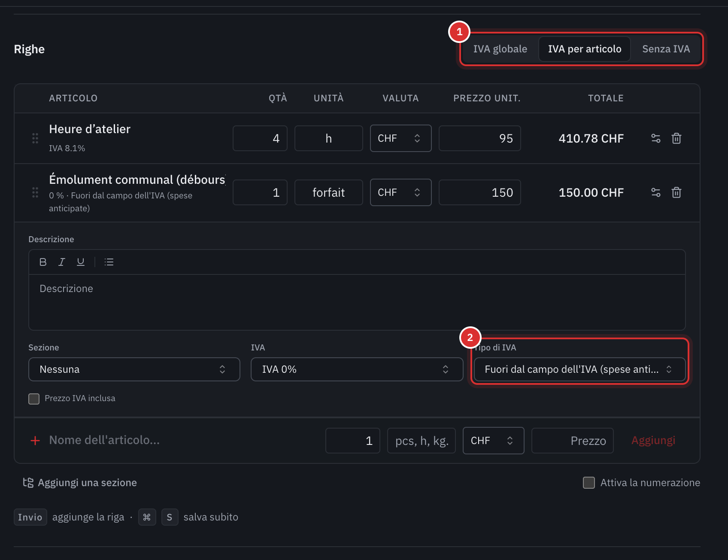
Task: Delete the Émolument communal row
Action: tap(676, 192)
